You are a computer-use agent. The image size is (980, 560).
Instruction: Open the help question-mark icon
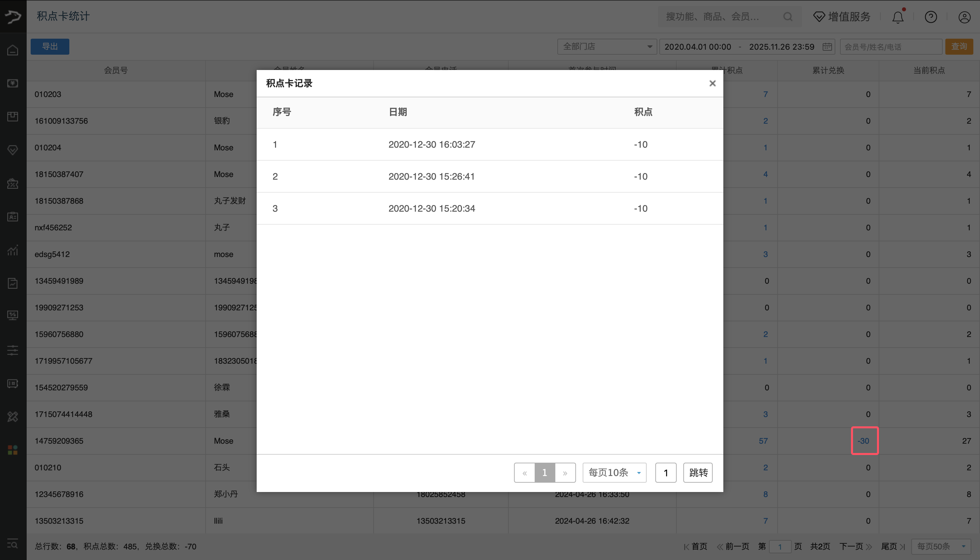point(931,17)
